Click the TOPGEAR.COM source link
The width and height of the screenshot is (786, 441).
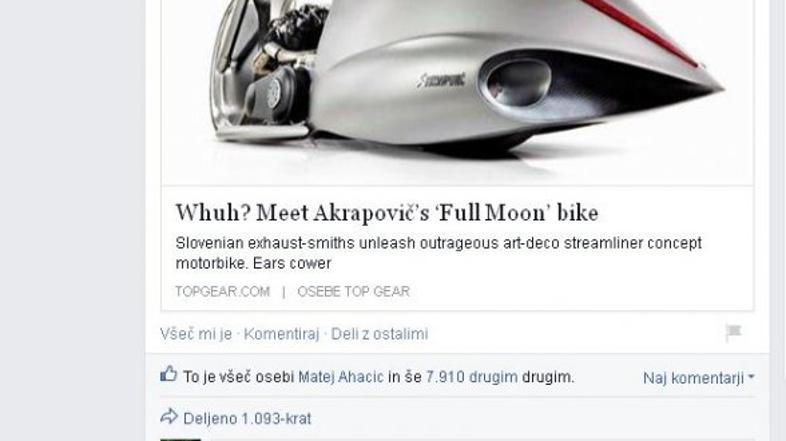[x=223, y=292]
